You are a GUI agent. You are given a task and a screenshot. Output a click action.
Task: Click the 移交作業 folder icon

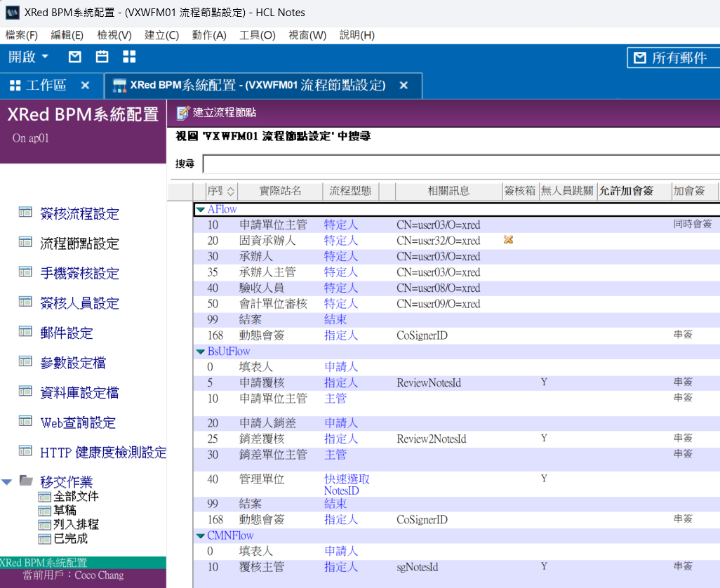point(26,481)
